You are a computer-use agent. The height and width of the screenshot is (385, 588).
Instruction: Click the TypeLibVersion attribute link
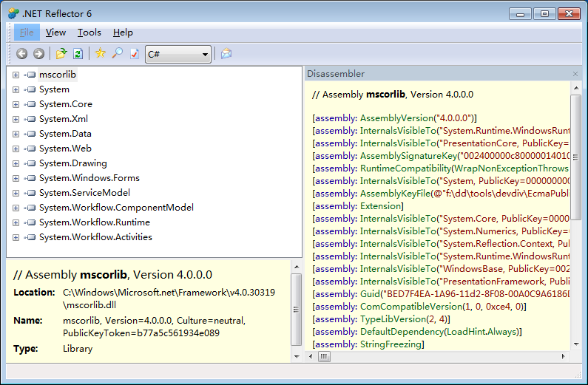point(393,319)
